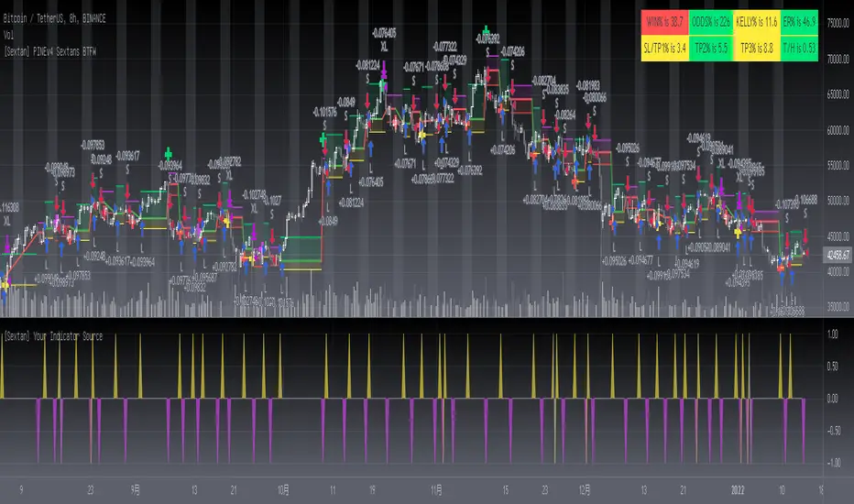Screen dimensions: 854x504
Task: Click the 55000.00 price axis label
Action: [838, 165]
